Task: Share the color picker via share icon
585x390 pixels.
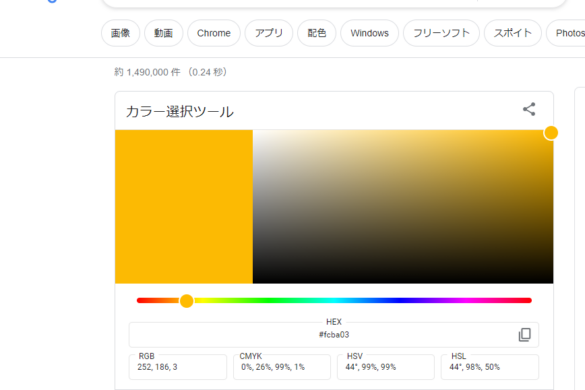Action: pos(529,109)
